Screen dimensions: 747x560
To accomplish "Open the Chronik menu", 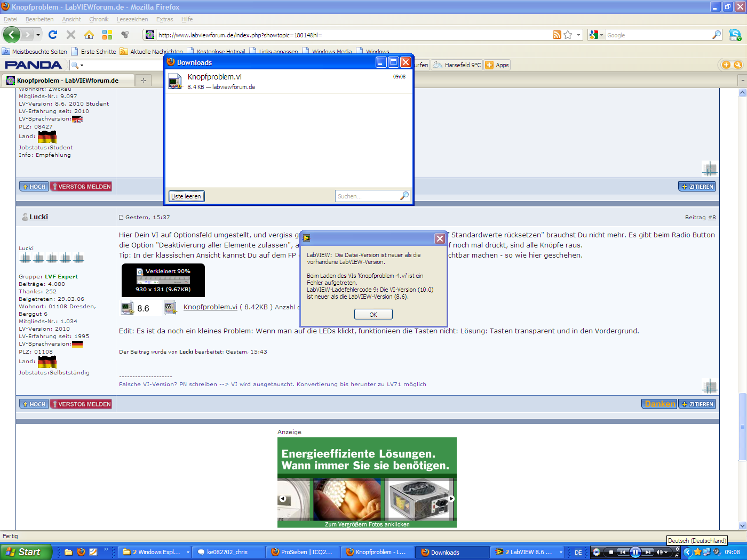I will (x=99, y=19).
